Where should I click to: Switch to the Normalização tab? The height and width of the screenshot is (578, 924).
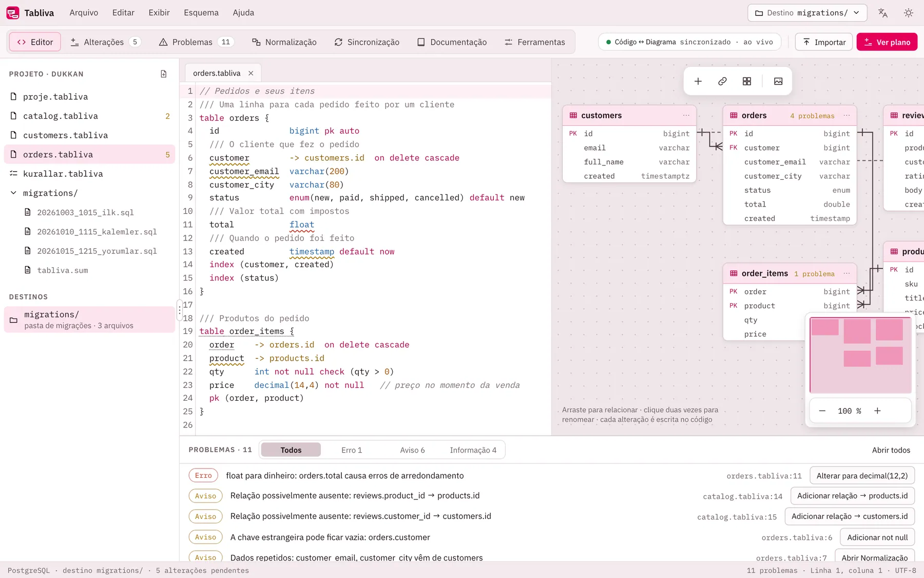(284, 42)
